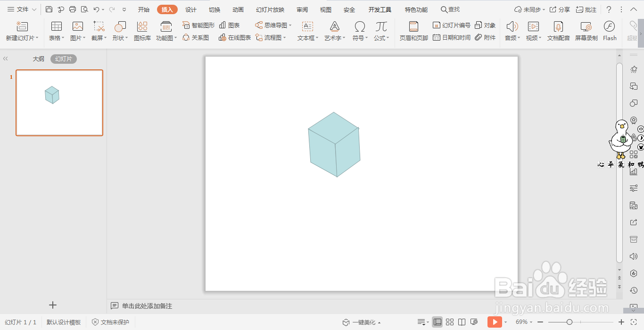Insert a Flash object
This screenshot has height=330, width=644.
point(610,31)
